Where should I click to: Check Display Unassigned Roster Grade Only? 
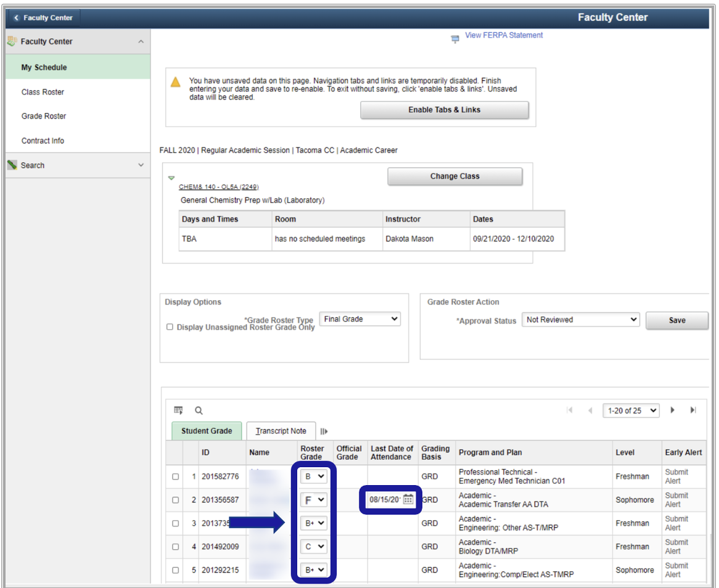coord(170,327)
